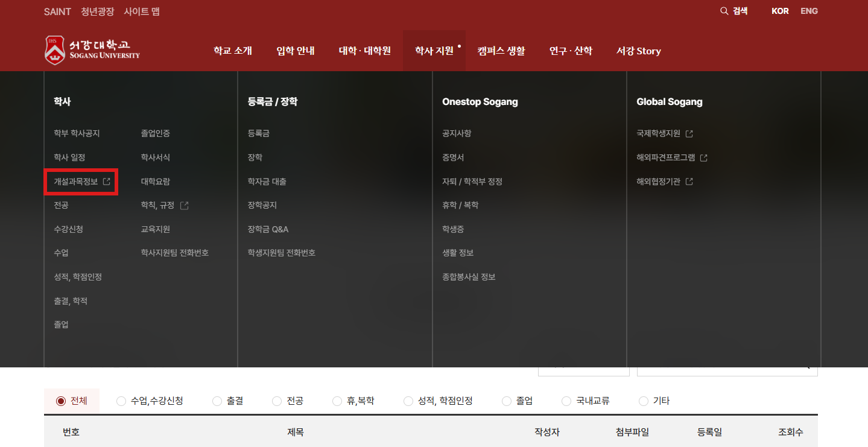
Task: Open 개설과목정보 external link
Action: coord(81,182)
